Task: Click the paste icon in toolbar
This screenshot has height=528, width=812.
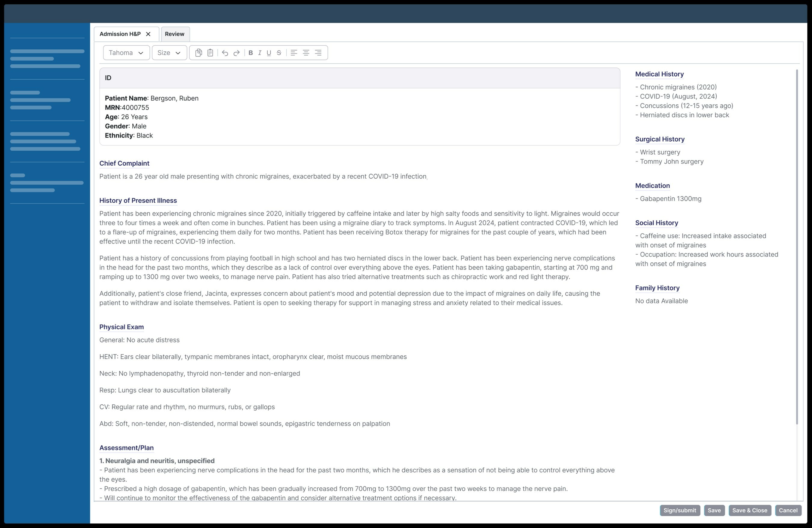Action: point(210,53)
